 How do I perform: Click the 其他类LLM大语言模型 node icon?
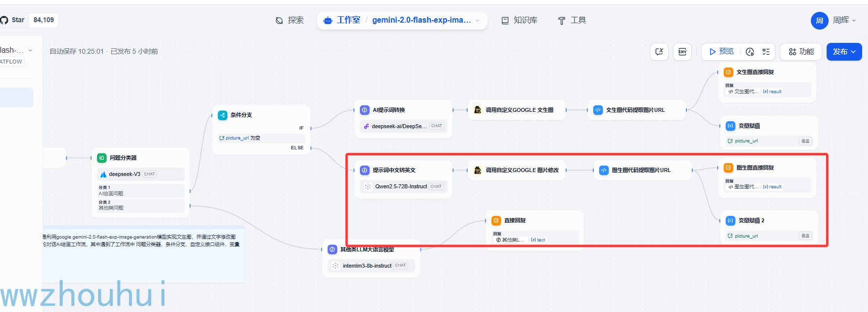(x=332, y=249)
